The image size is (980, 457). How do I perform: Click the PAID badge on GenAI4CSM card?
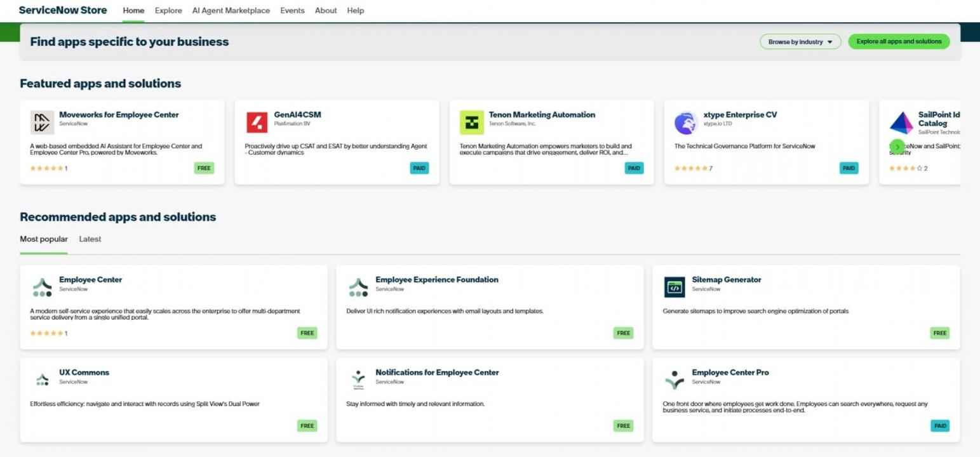click(x=419, y=168)
